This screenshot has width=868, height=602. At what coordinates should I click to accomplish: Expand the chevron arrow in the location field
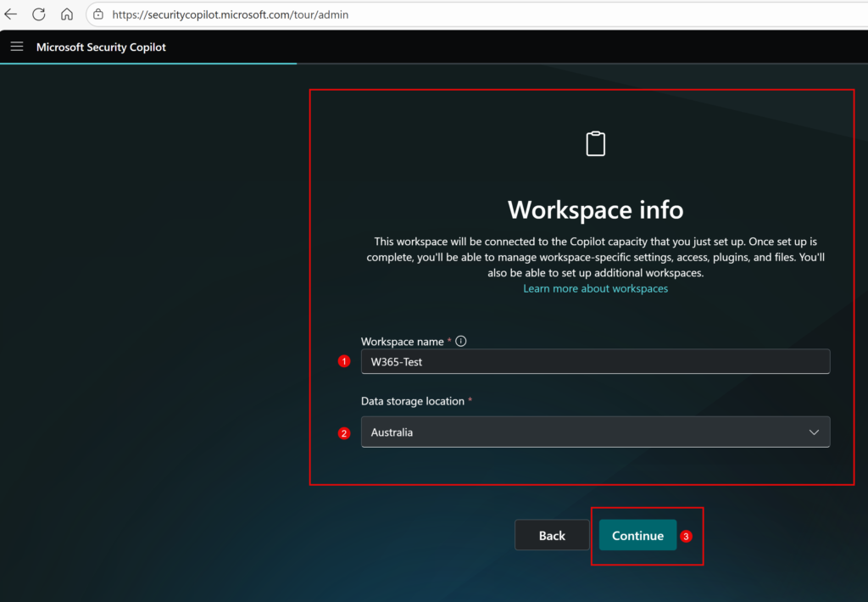814,432
